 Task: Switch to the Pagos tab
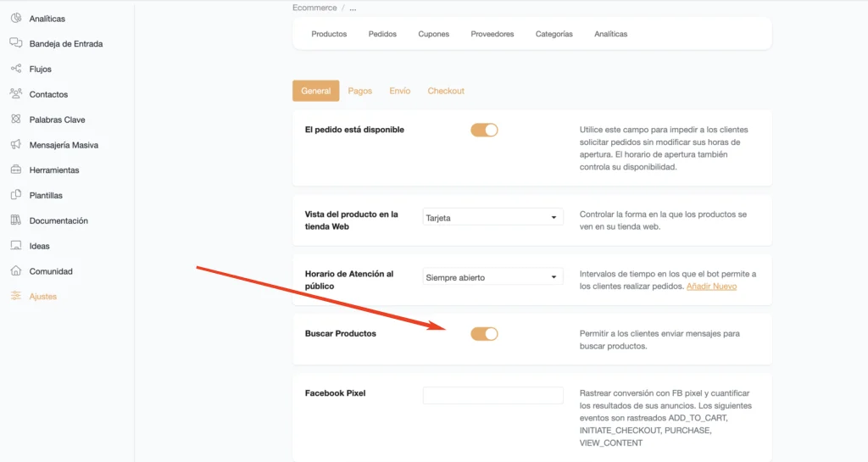pyautogui.click(x=359, y=91)
